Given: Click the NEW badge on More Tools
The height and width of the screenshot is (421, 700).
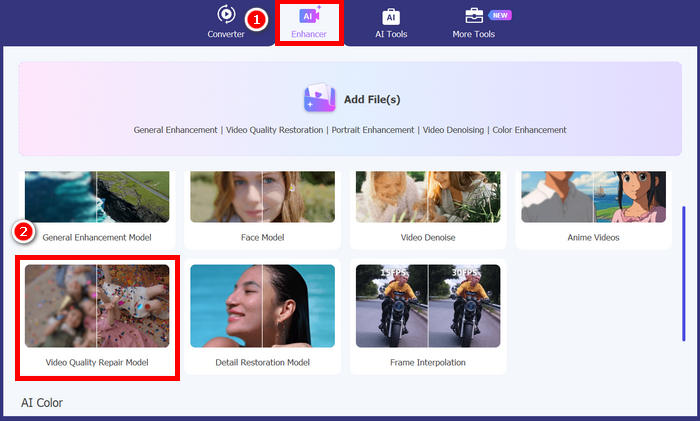Looking at the screenshot, I should pos(500,15).
